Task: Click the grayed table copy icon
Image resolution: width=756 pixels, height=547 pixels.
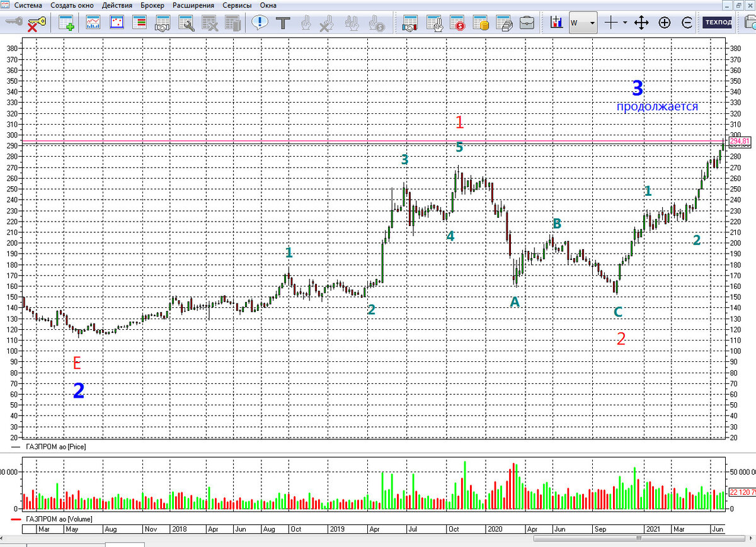Action: [x=232, y=25]
